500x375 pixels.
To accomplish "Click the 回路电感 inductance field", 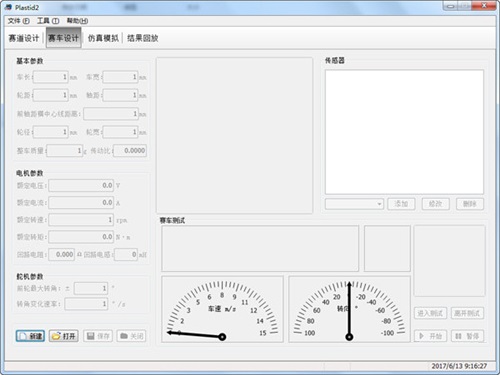I will (126, 255).
